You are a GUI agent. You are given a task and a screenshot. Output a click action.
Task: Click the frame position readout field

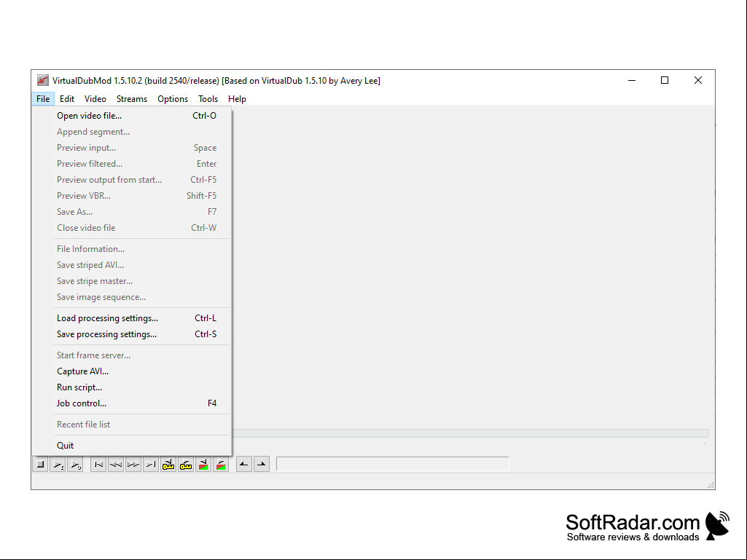[x=393, y=464]
